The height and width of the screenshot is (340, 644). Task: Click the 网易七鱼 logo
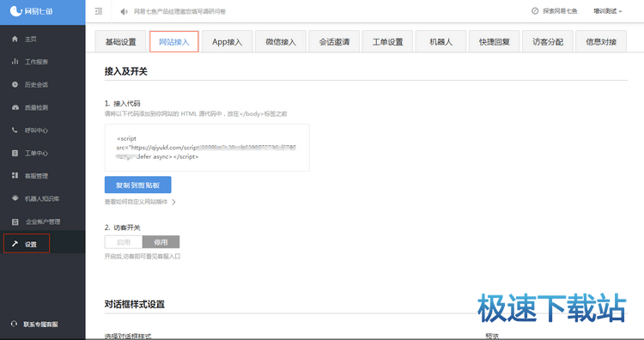[31, 11]
